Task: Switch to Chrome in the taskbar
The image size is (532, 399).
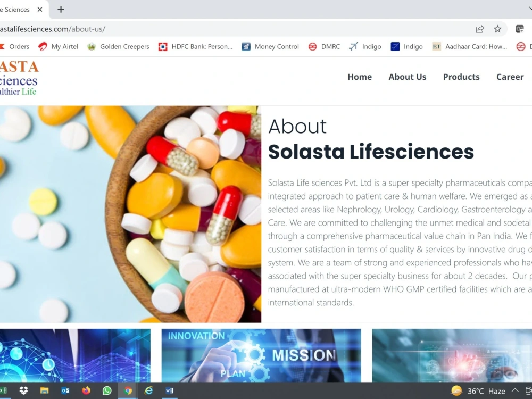Action: 128,390
